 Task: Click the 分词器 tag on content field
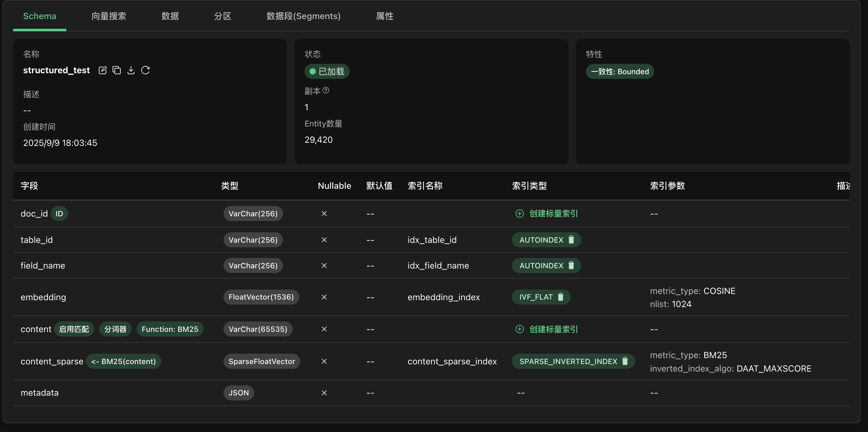coord(115,329)
